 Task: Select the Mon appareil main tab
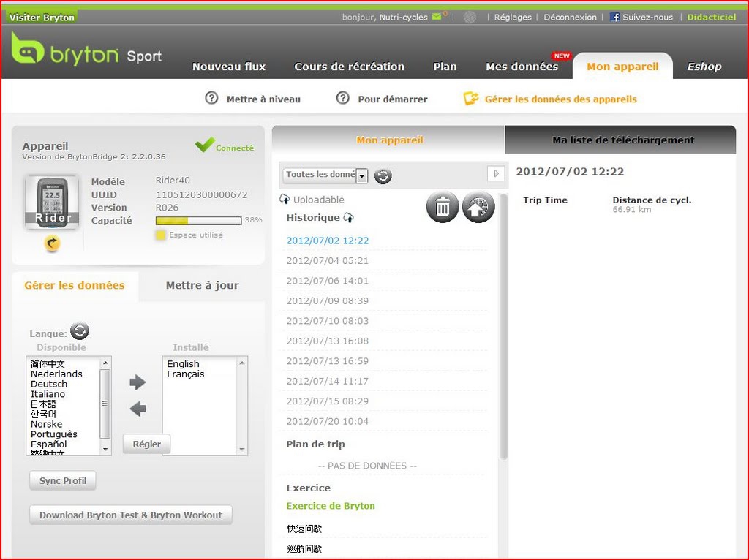622,67
